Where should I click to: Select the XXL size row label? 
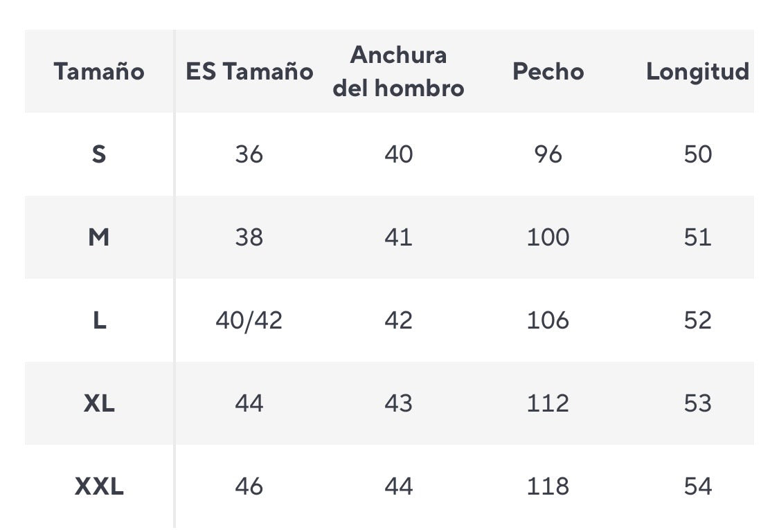coord(99,486)
